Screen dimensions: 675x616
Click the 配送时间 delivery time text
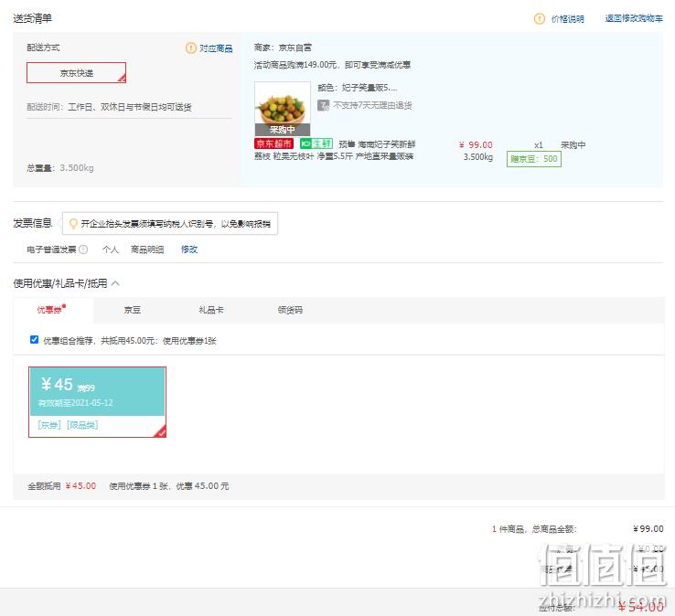109,107
